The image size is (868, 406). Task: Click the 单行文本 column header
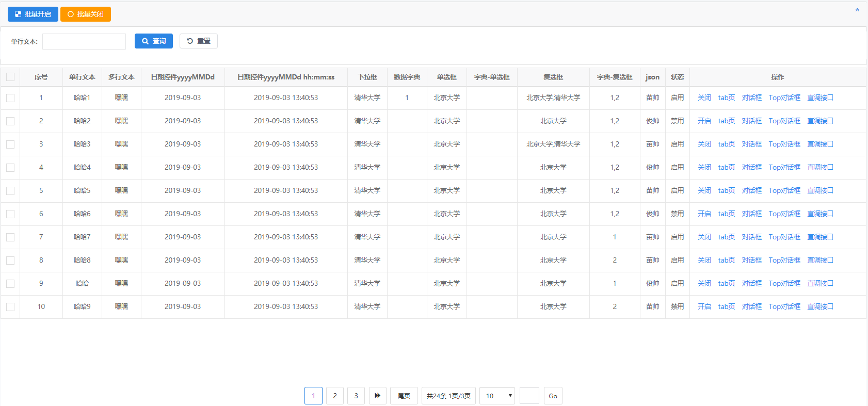click(82, 77)
